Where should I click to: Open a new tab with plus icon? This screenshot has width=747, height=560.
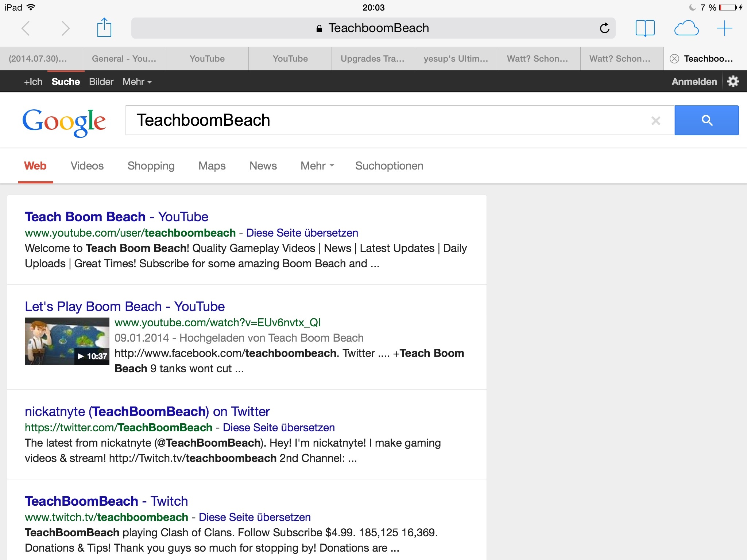click(x=724, y=28)
